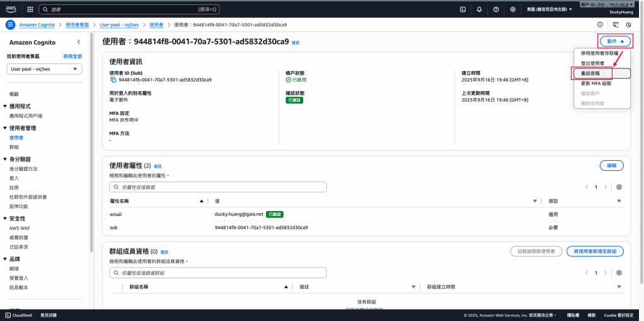644x321 pixels.
Task: Open 群組 in the sidebar
Action: coord(14,147)
